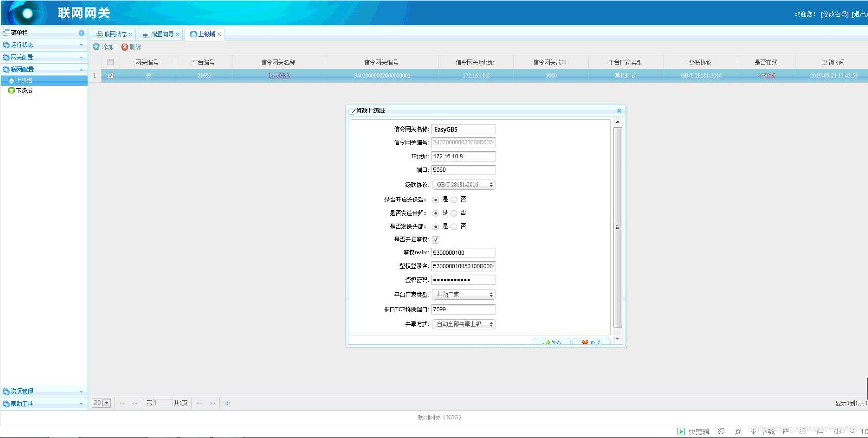
Task: Sort by 更新时间 column header
Action: (x=833, y=62)
